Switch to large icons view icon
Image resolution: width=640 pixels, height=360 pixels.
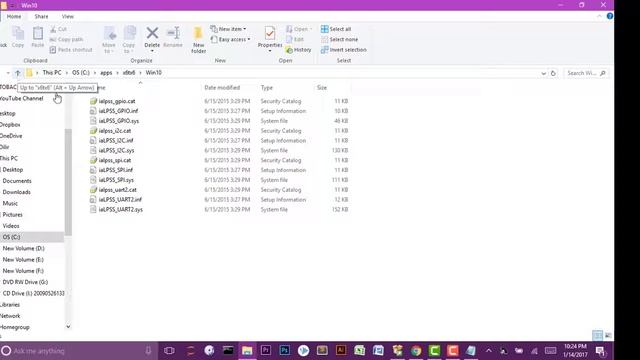click(608, 336)
